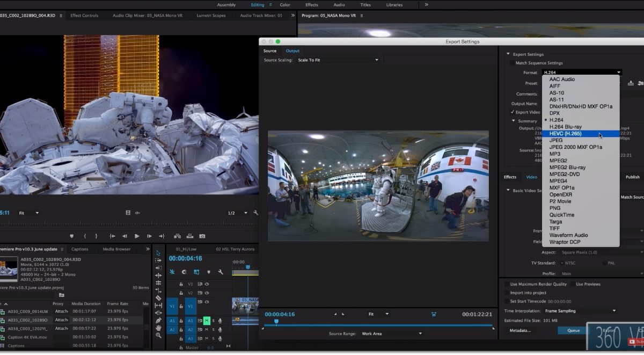Switch to Lumetri Scopes panel tab

(211, 16)
